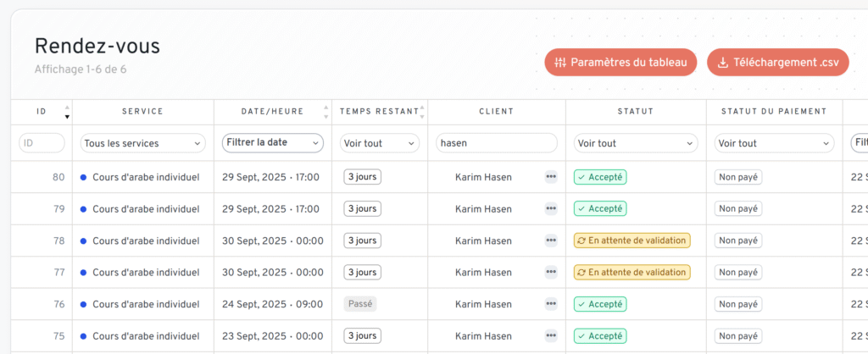Open the Filtrer la date dropdown
The width and height of the screenshot is (868, 354).
point(272,143)
